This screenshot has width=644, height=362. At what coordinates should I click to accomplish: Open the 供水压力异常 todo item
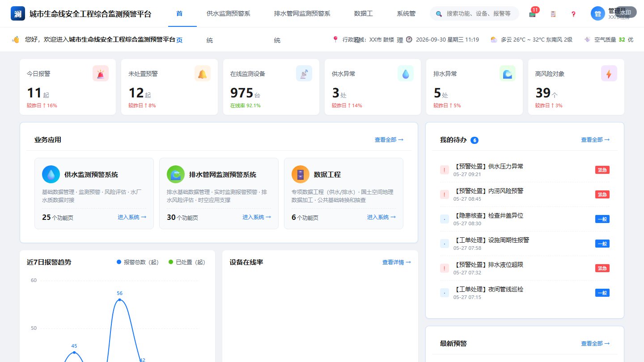tap(525, 170)
